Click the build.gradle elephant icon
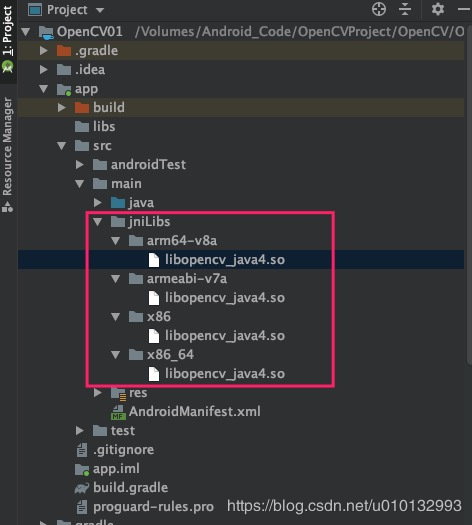This screenshot has height=525, width=472. 82,488
